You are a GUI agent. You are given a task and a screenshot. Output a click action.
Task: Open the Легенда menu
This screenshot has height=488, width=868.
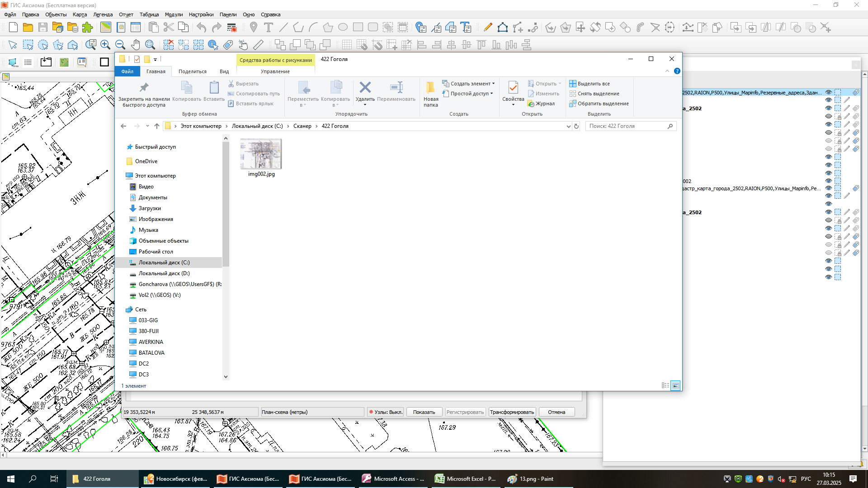103,14
